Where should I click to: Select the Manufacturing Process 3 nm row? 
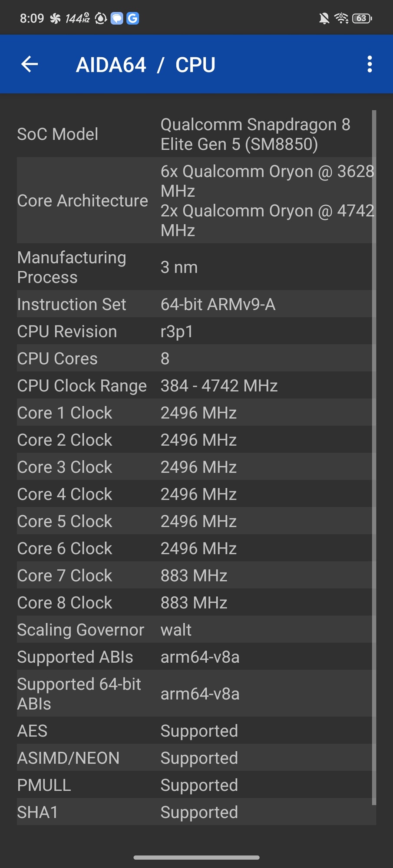click(x=196, y=267)
